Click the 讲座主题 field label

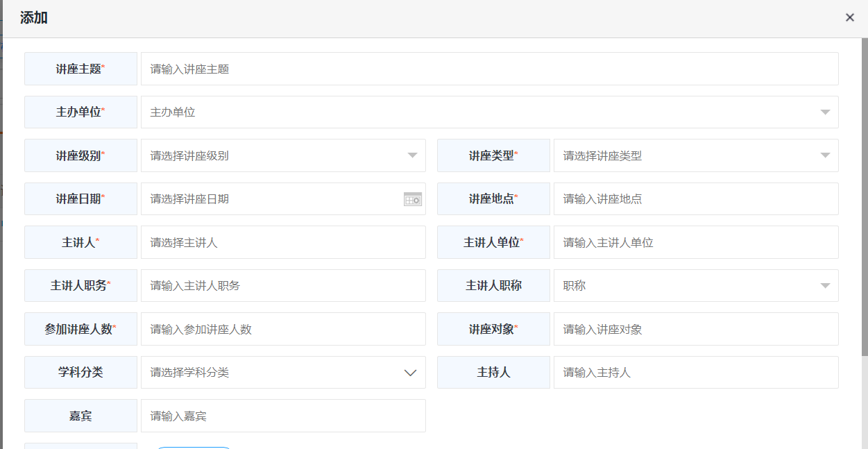80,69
